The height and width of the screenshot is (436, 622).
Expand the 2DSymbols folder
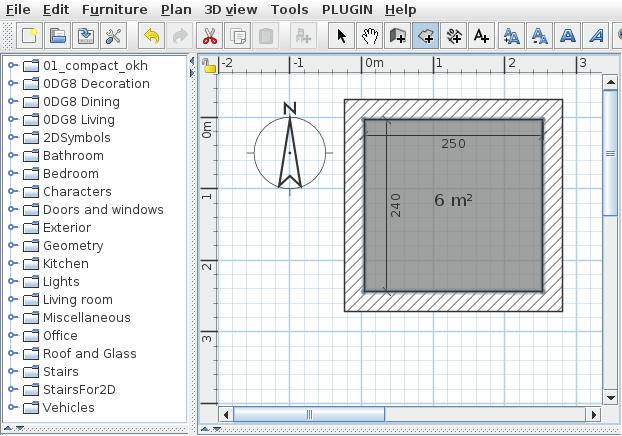[x=13, y=137]
